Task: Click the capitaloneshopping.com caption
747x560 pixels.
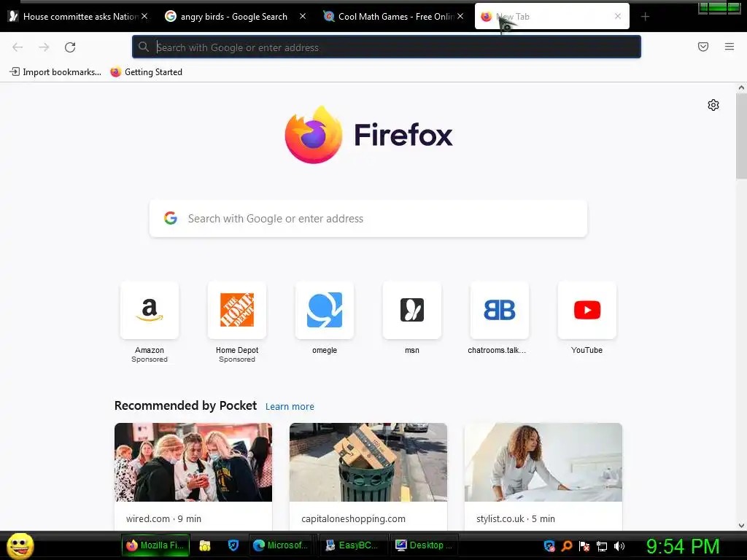Action: (x=354, y=518)
